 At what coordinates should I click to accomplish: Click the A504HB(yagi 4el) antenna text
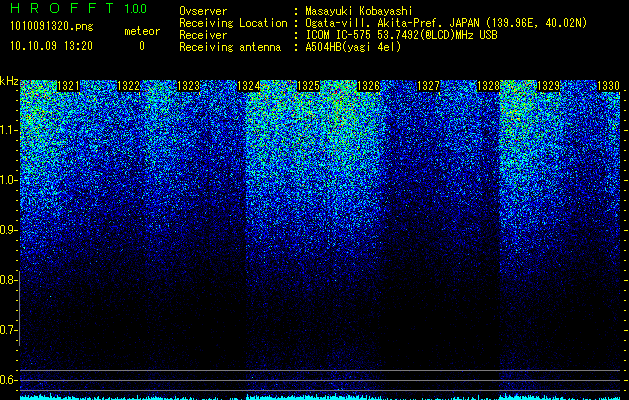pos(353,47)
